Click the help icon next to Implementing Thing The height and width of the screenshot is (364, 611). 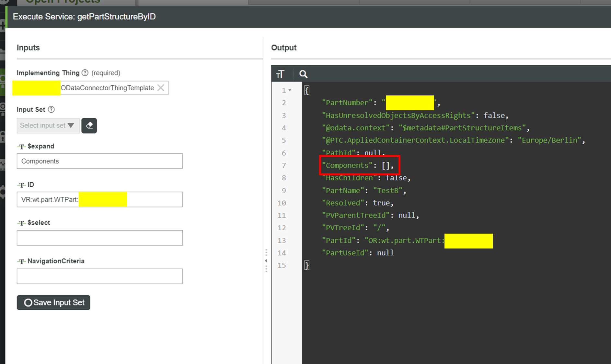pyautogui.click(x=85, y=73)
